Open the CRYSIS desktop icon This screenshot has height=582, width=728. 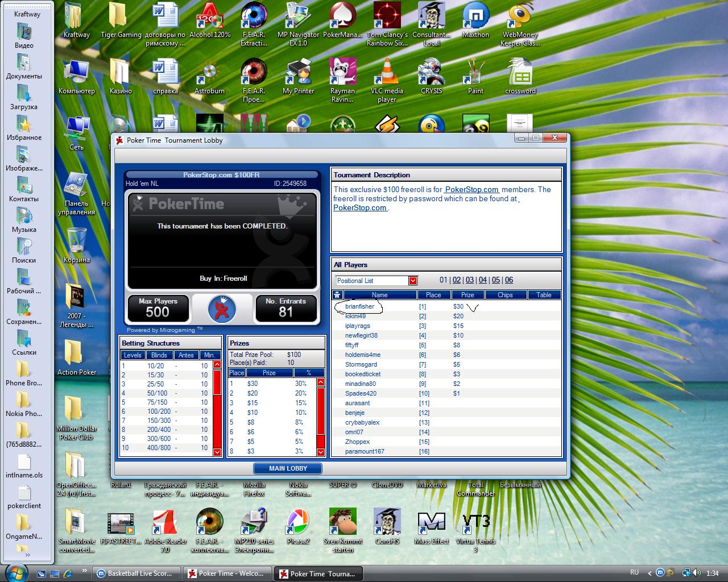(431, 74)
